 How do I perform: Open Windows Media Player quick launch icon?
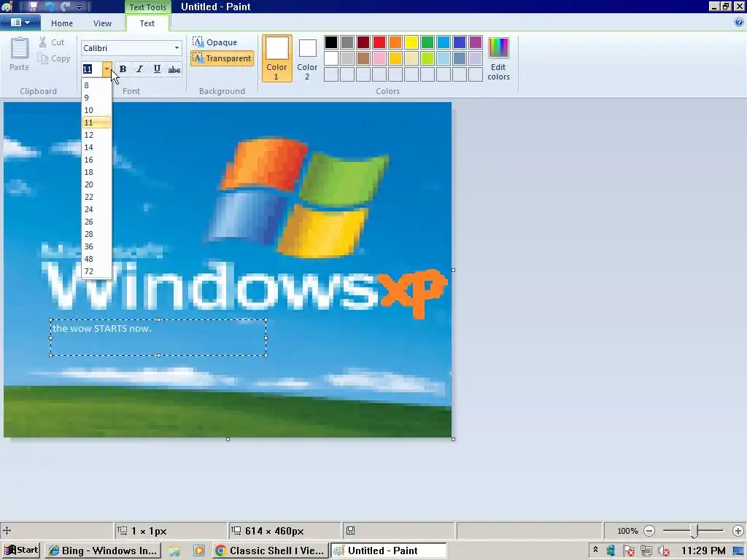click(x=198, y=551)
